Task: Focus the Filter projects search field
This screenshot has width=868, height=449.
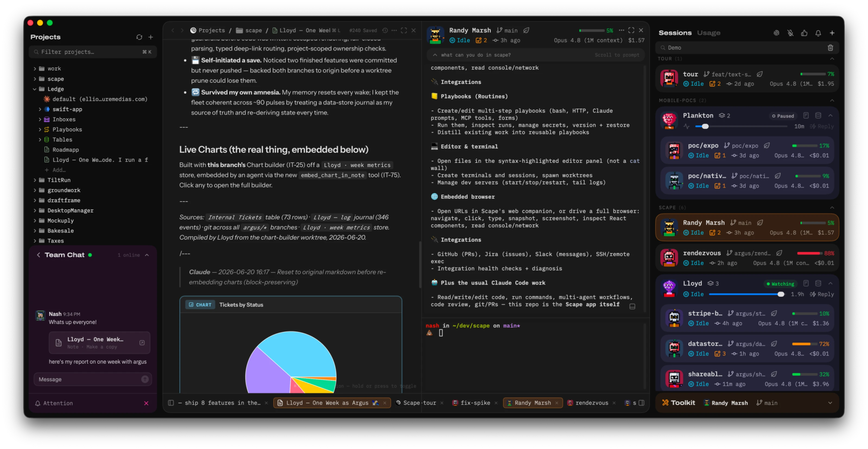Action: (93, 52)
